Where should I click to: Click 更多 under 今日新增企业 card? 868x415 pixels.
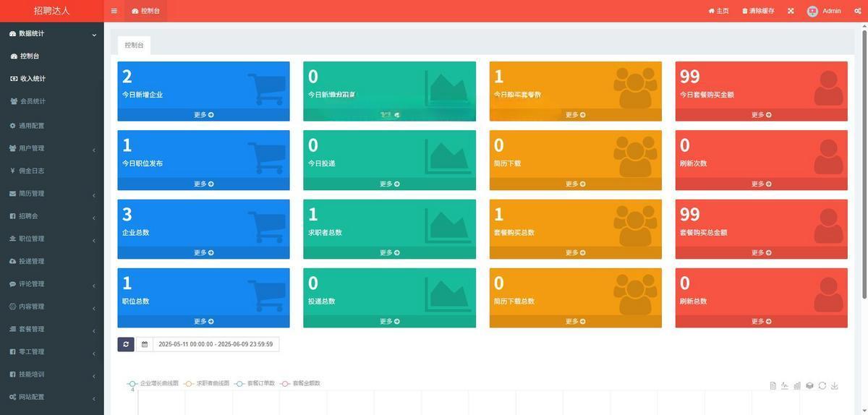pos(203,115)
